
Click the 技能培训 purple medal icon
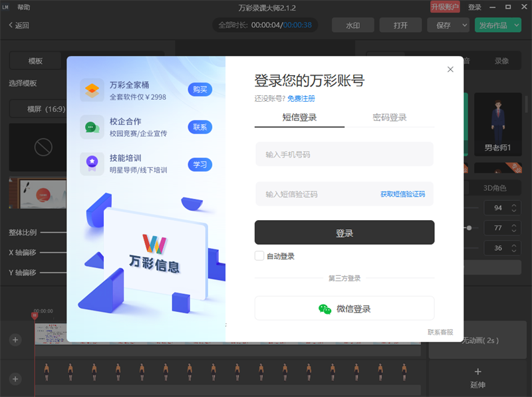(92, 164)
